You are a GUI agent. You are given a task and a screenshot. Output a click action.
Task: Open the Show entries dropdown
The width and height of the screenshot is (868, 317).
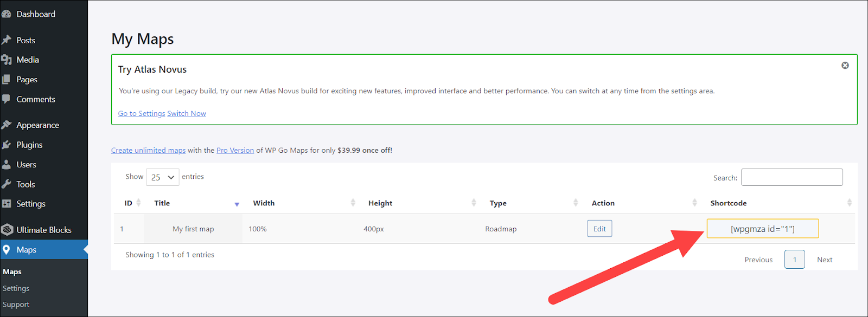[x=163, y=177]
